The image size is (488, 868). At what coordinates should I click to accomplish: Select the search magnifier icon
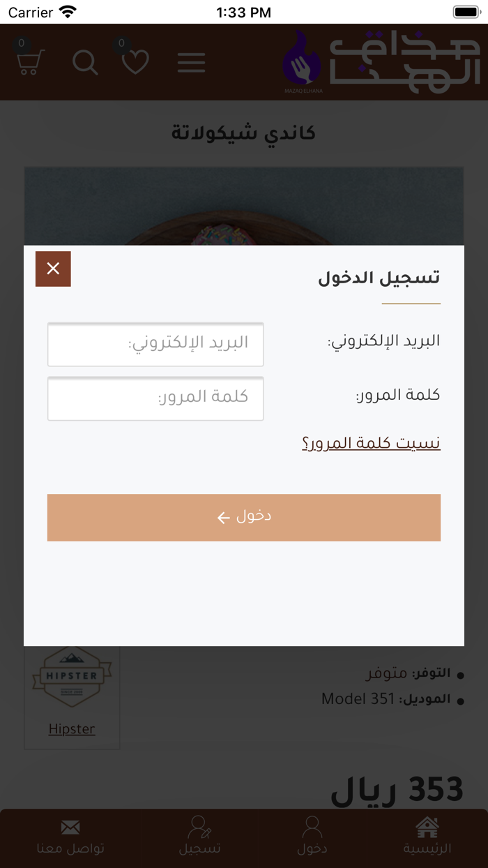(85, 62)
